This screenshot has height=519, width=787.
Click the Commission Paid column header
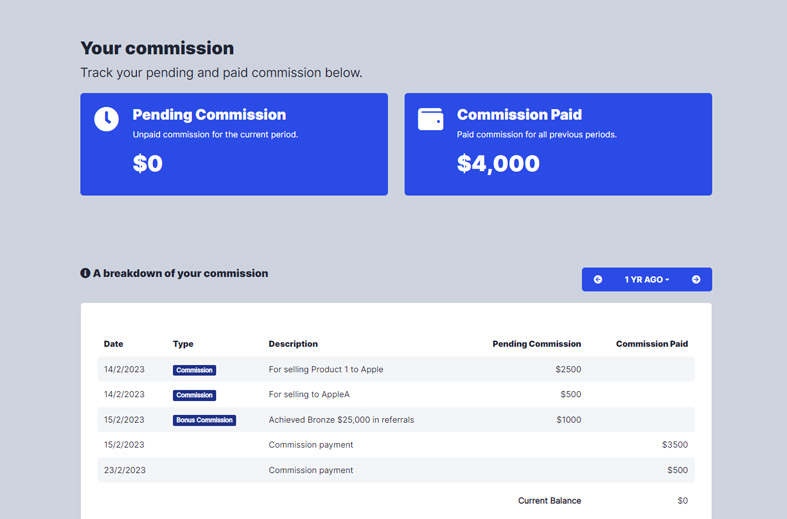[651, 344]
